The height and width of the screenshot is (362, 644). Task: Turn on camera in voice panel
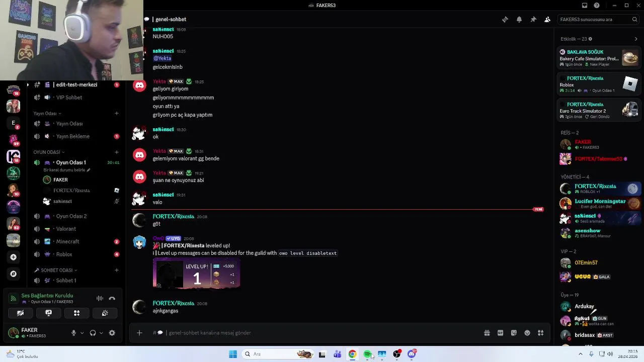pyautogui.click(x=20, y=313)
